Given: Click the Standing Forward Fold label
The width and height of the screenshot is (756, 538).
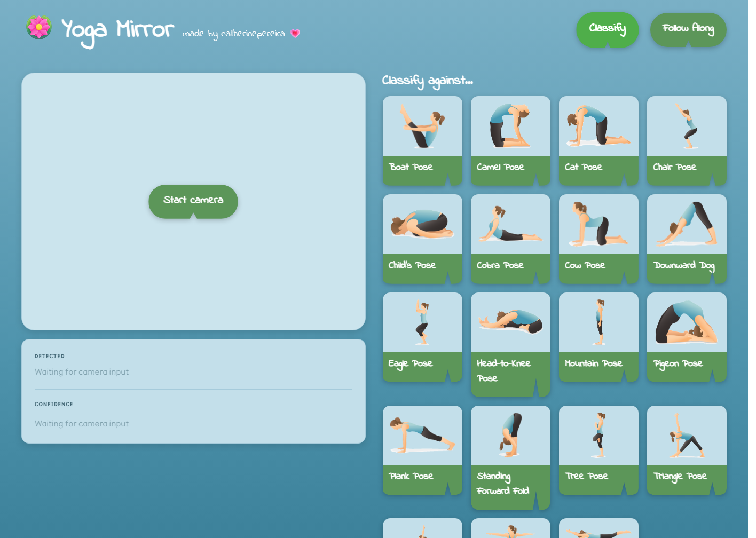Looking at the screenshot, I should tap(503, 484).
